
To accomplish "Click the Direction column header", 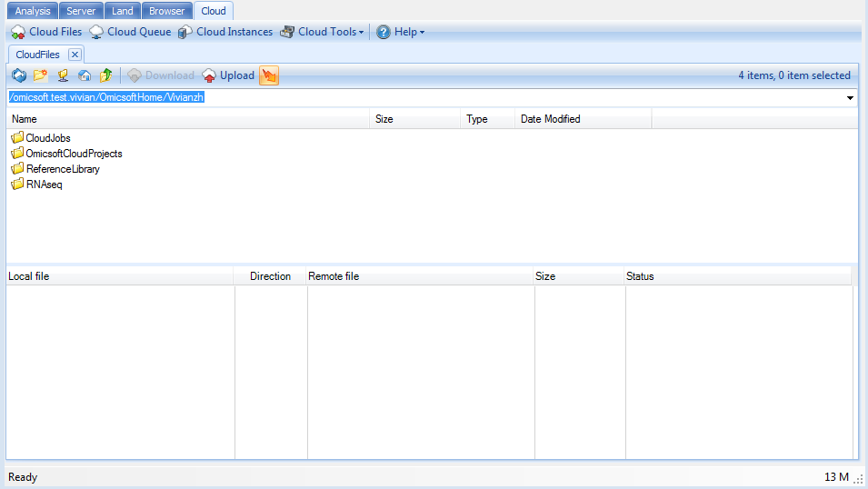I will click(x=270, y=276).
